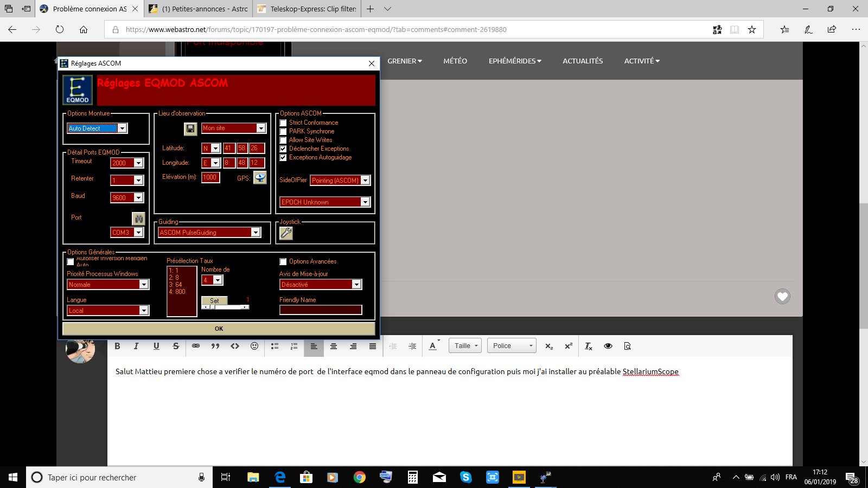Center text in the editor
The width and height of the screenshot is (868, 488).
pos(334,346)
